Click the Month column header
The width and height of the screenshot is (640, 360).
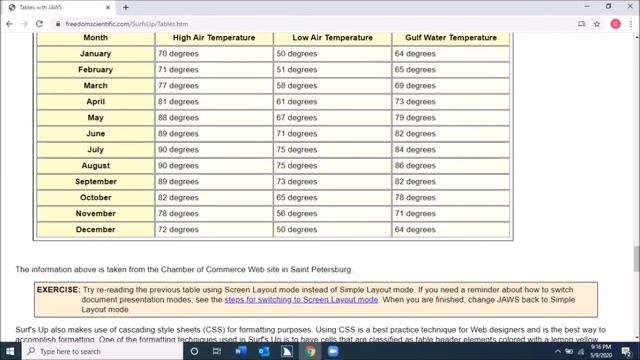point(96,38)
